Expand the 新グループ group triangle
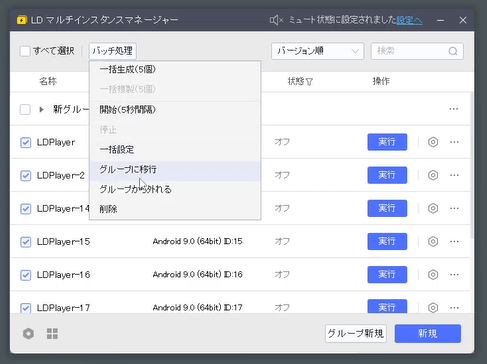Screen dimensions: 487x364 pyautogui.click(x=41, y=109)
